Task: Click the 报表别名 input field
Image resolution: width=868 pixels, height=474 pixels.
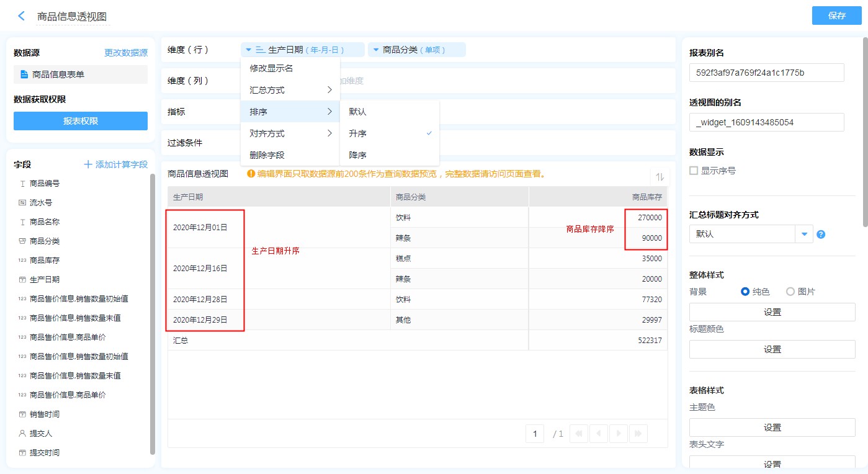Action: point(766,73)
